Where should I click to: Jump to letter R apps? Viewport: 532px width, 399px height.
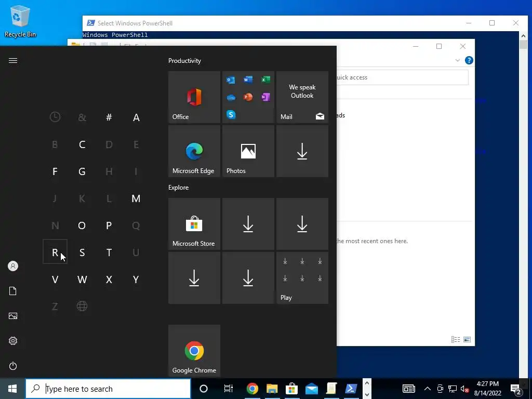[55, 252]
